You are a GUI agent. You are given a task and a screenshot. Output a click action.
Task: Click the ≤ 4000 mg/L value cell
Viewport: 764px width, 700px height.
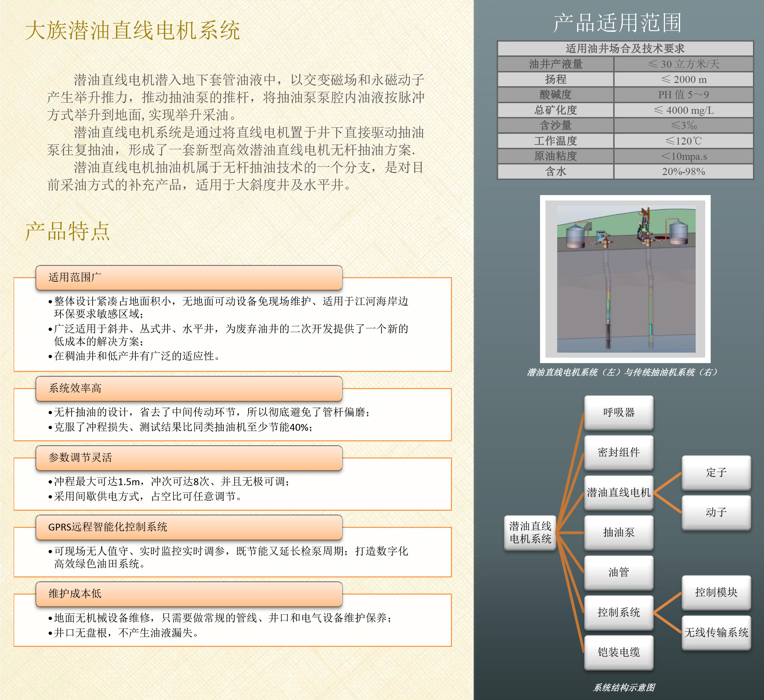(x=684, y=110)
